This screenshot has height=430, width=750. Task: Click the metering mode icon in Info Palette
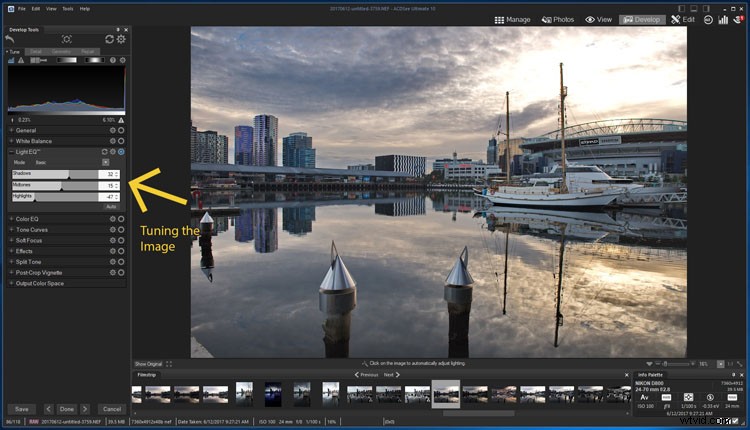(x=688, y=397)
